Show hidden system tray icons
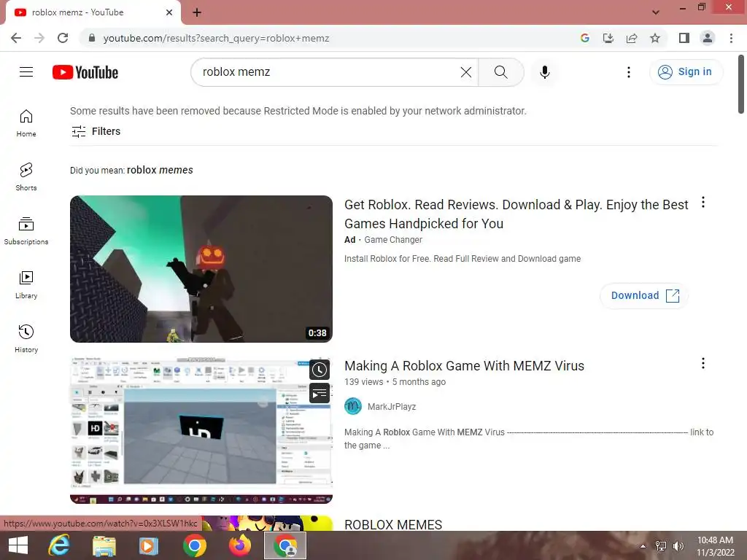 (x=643, y=546)
